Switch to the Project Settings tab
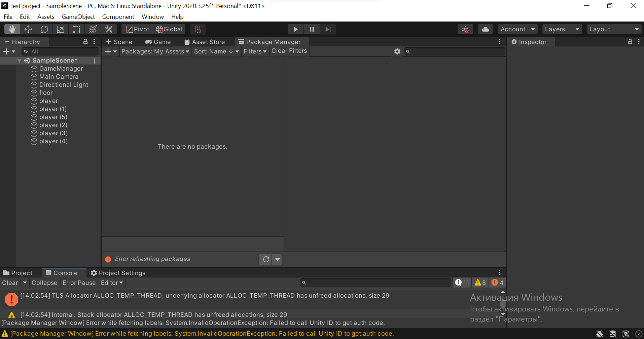The height and width of the screenshot is (339, 644). (118, 273)
